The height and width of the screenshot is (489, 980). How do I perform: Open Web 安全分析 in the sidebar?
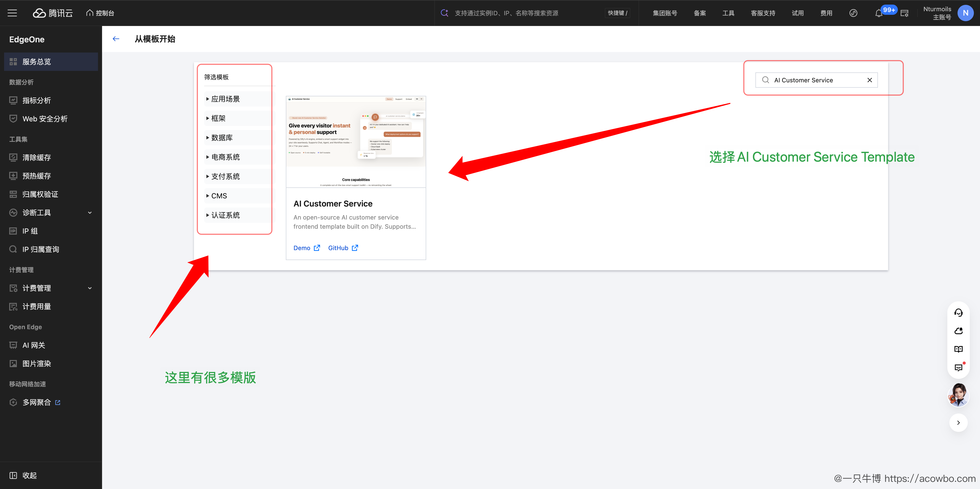tap(51, 119)
